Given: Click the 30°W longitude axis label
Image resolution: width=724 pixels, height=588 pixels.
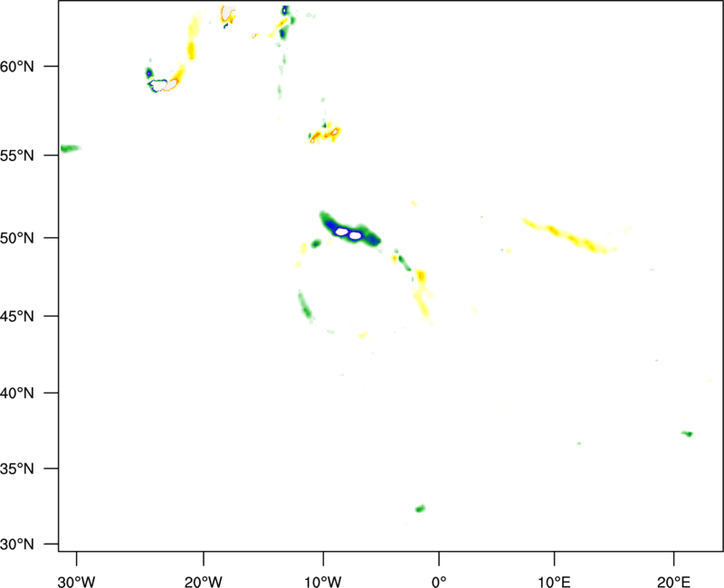Looking at the screenshot, I should click(76, 582).
